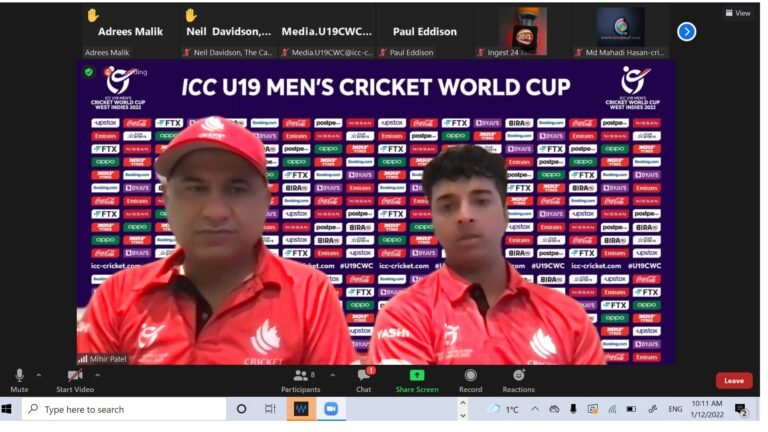Select Paul Eddison participant tile
Image resolution: width=768 pixels, height=432 pixels.
click(424, 32)
